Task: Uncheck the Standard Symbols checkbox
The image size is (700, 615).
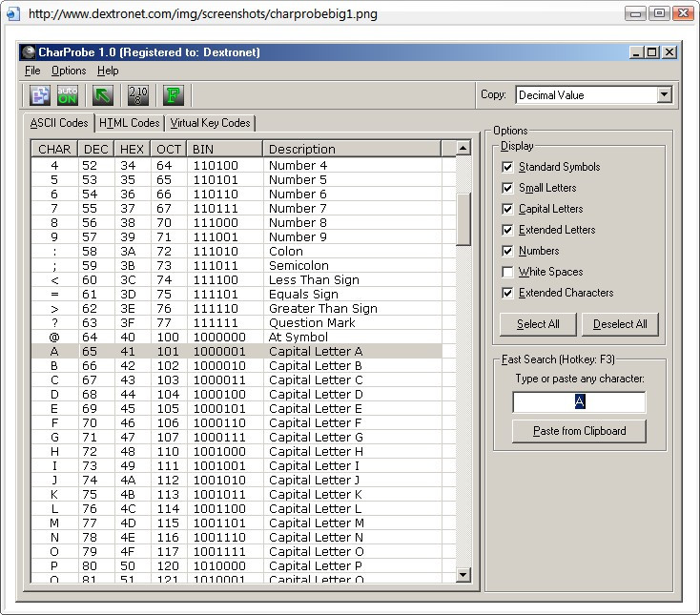Action: click(x=507, y=167)
